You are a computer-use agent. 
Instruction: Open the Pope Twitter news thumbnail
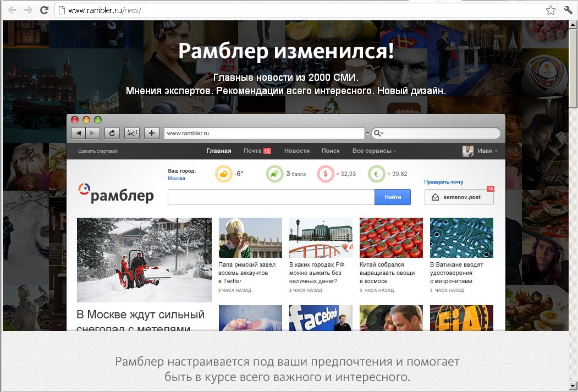coord(250,238)
